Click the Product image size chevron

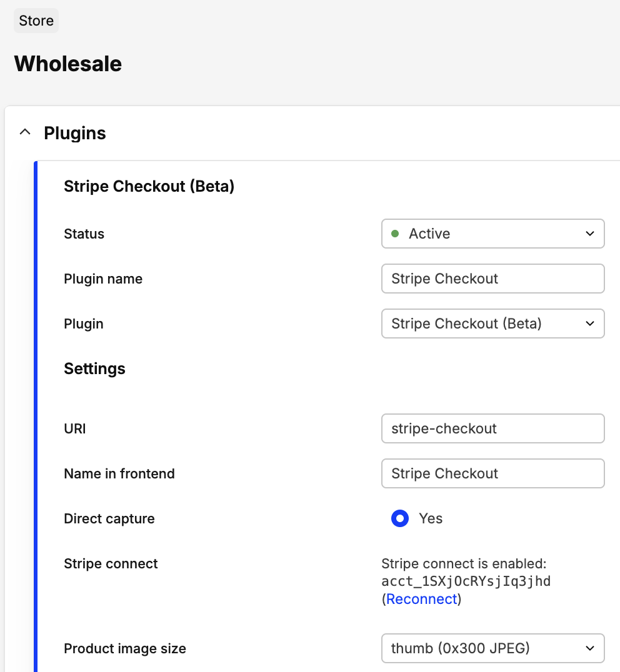pos(589,648)
